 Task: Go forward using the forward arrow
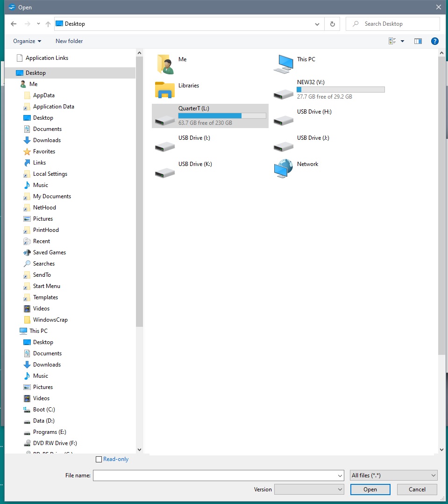[28, 24]
